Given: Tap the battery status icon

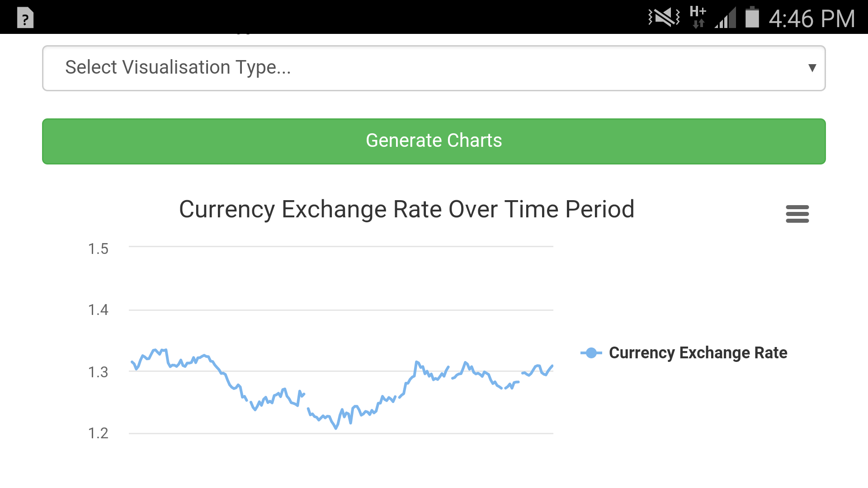Looking at the screenshot, I should pyautogui.click(x=752, y=18).
